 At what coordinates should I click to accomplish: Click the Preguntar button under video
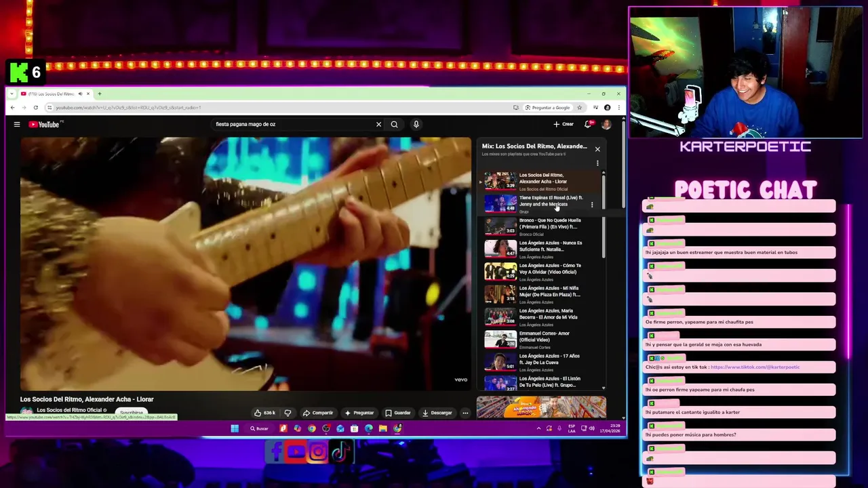359,413
